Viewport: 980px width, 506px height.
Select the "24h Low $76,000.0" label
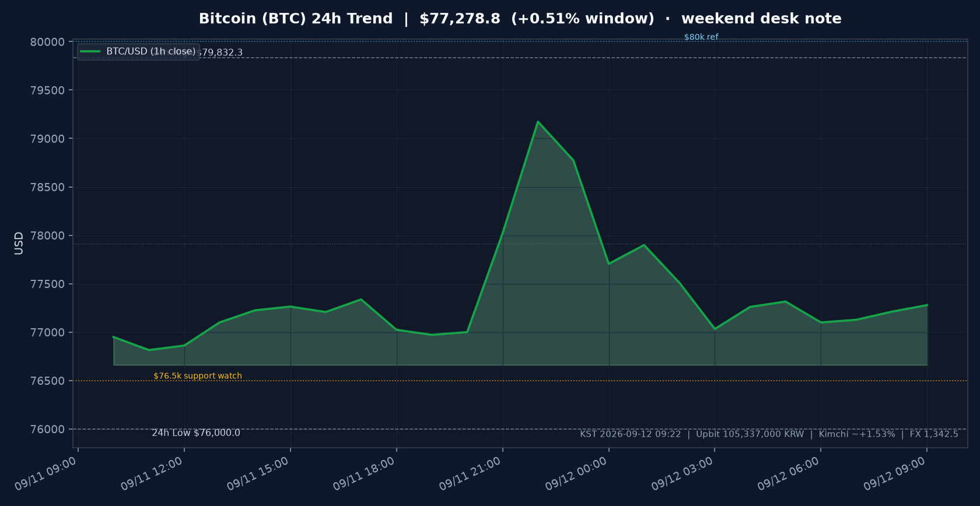pyautogui.click(x=196, y=433)
